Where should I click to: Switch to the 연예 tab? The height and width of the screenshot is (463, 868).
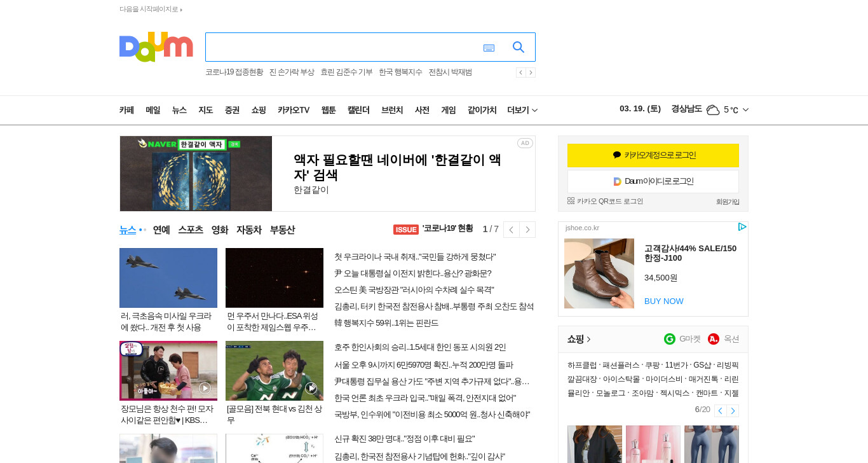pos(161,230)
